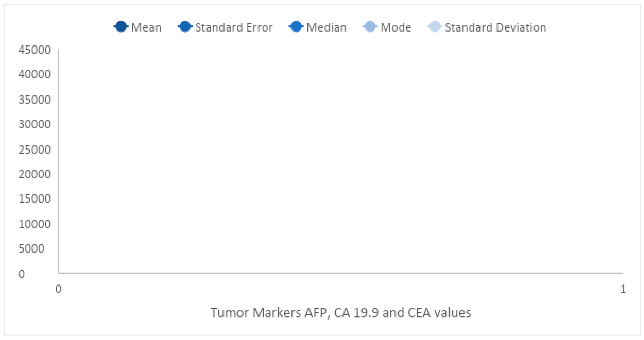
Task: Click the Mean legend marker icon
Action: (x=121, y=27)
